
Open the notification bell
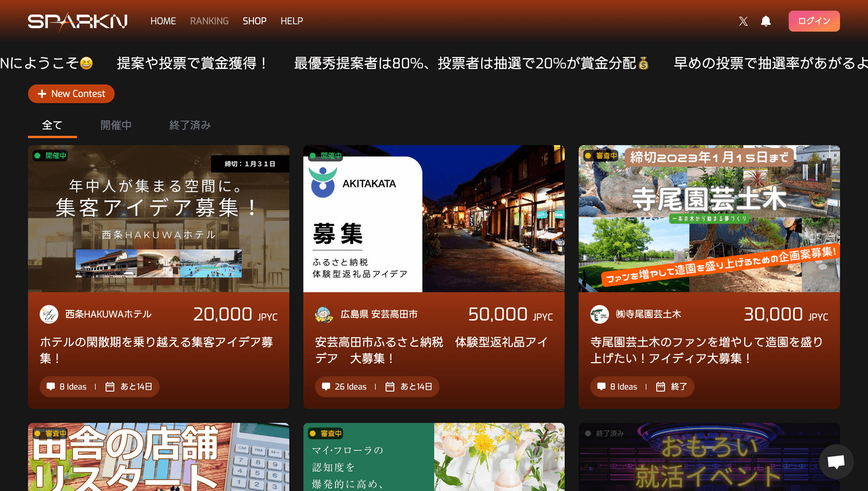[x=766, y=21]
